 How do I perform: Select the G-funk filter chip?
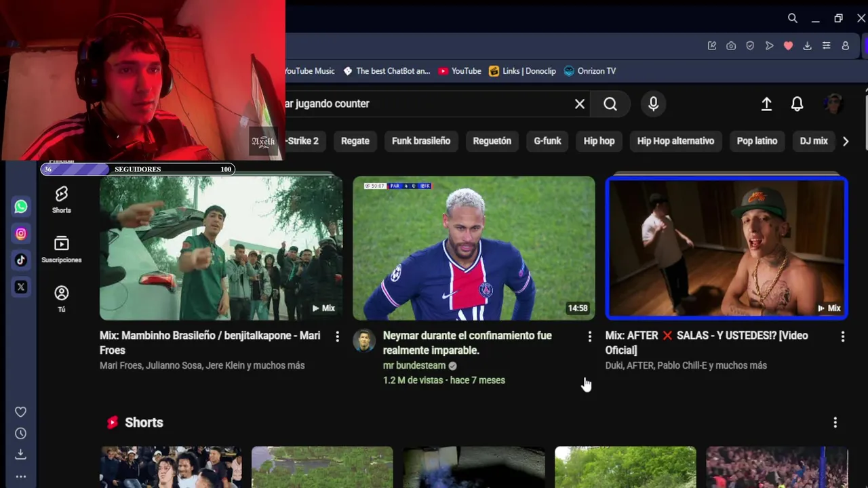(547, 141)
